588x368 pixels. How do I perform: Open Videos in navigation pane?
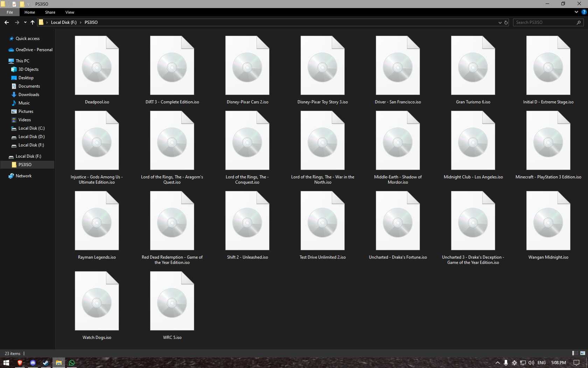[24, 120]
